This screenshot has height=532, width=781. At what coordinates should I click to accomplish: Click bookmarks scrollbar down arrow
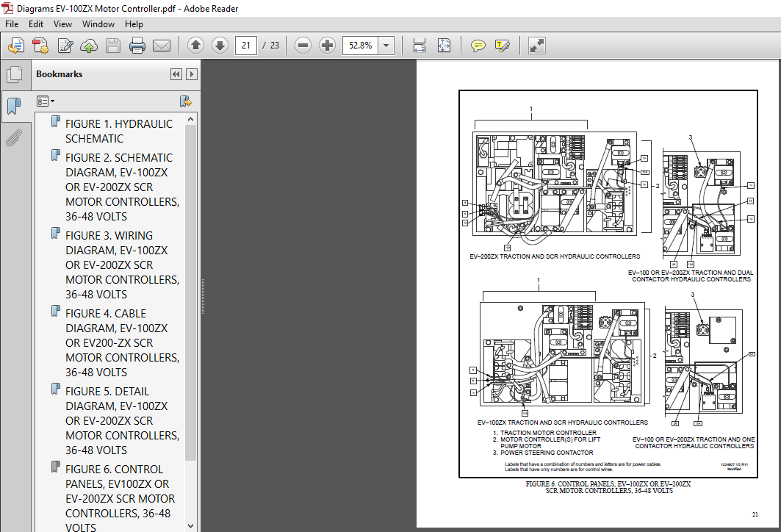[x=191, y=525]
